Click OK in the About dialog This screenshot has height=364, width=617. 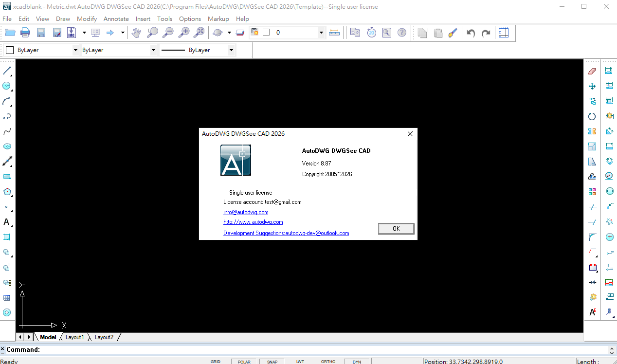coord(396,229)
